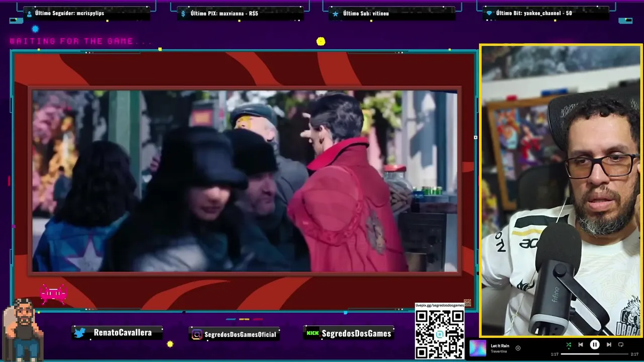The height and width of the screenshot is (362, 644).
Task: Click the total duration 2:17
Action: [x=634, y=354]
